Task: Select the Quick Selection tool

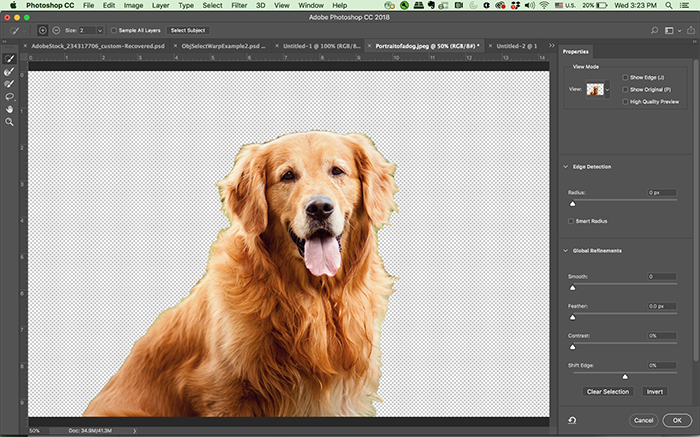Action: 10,60
